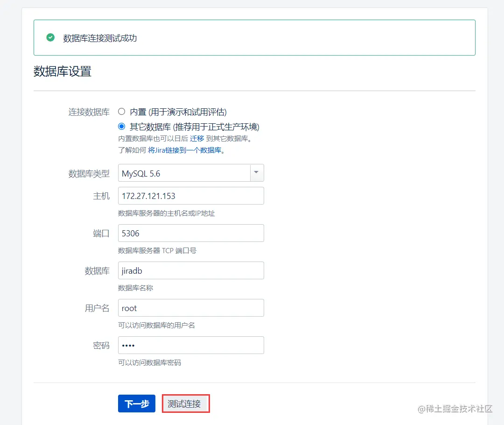Focus the 用户名 field showing root
Image resolution: width=504 pixels, height=425 pixels.
coord(191,308)
